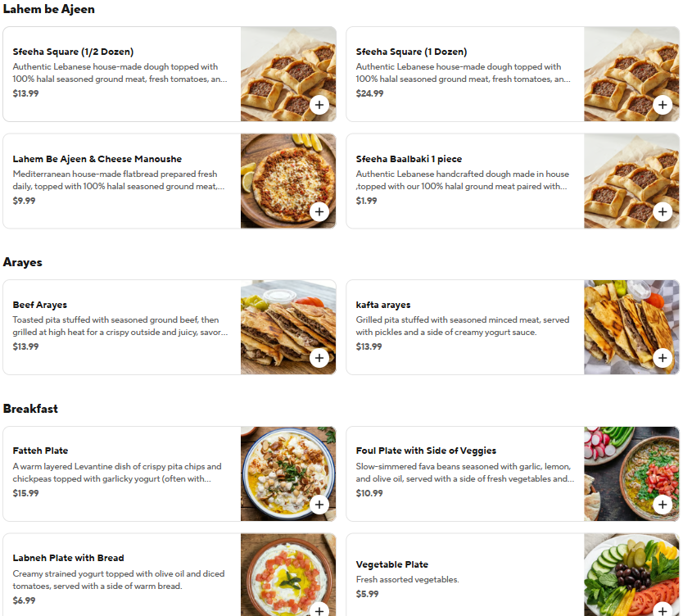Click the Breakfast section heading
This screenshot has height=616, width=683.
[x=30, y=409]
